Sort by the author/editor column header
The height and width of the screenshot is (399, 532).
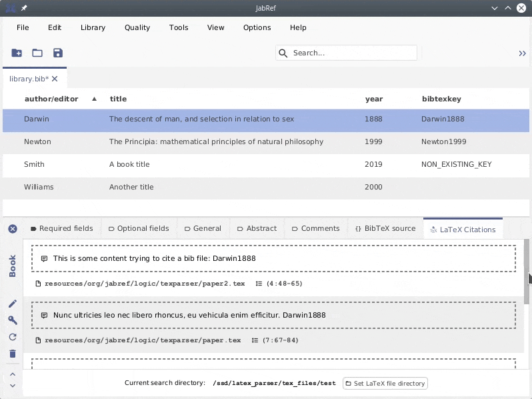51,99
